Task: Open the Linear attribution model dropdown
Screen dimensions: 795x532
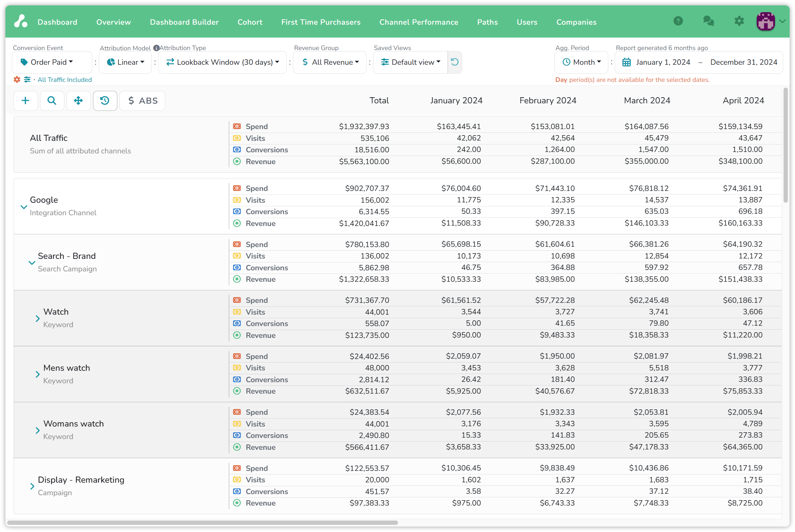Action: point(125,62)
